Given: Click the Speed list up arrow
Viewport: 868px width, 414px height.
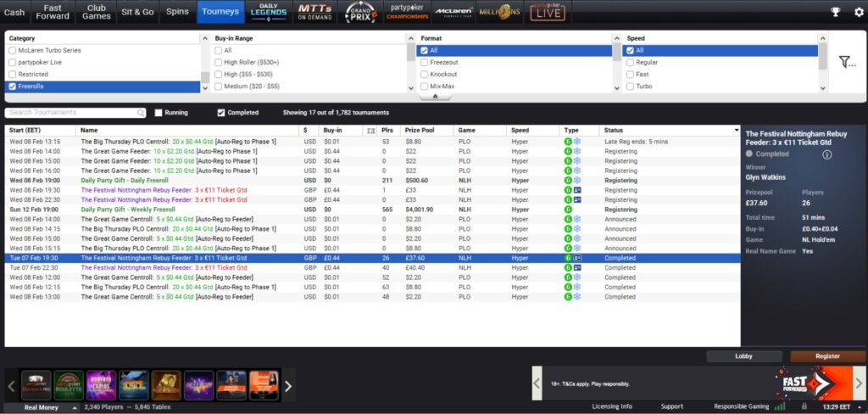Looking at the screenshot, I should pyautogui.click(x=822, y=38).
